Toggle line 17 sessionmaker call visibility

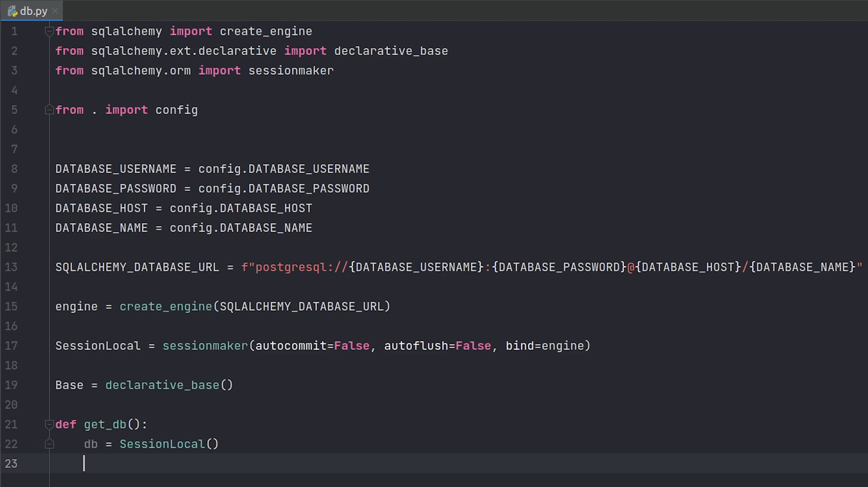coord(48,345)
